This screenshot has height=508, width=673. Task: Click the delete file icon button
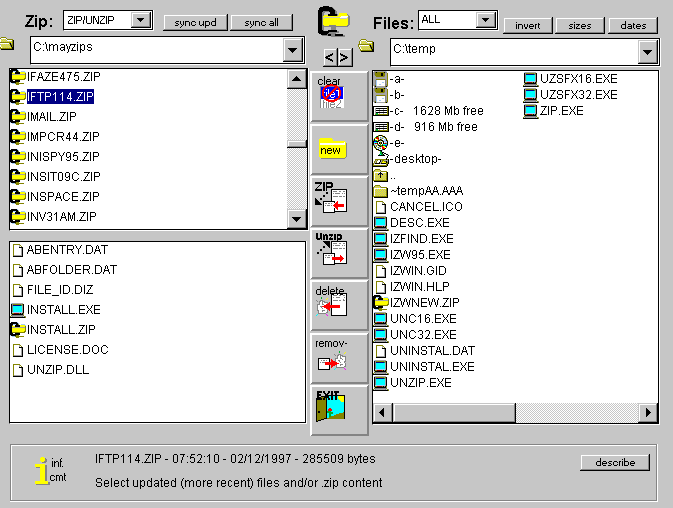click(x=331, y=303)
